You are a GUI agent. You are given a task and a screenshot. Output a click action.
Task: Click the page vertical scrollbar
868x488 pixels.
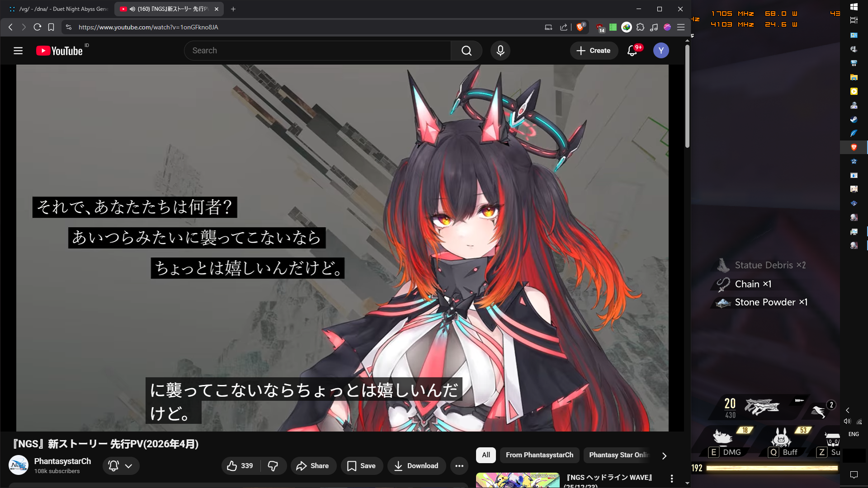687,96
